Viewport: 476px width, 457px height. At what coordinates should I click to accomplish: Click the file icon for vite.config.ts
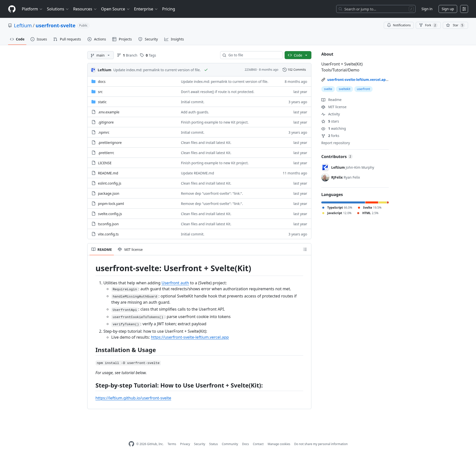click(x=93, y=234)
